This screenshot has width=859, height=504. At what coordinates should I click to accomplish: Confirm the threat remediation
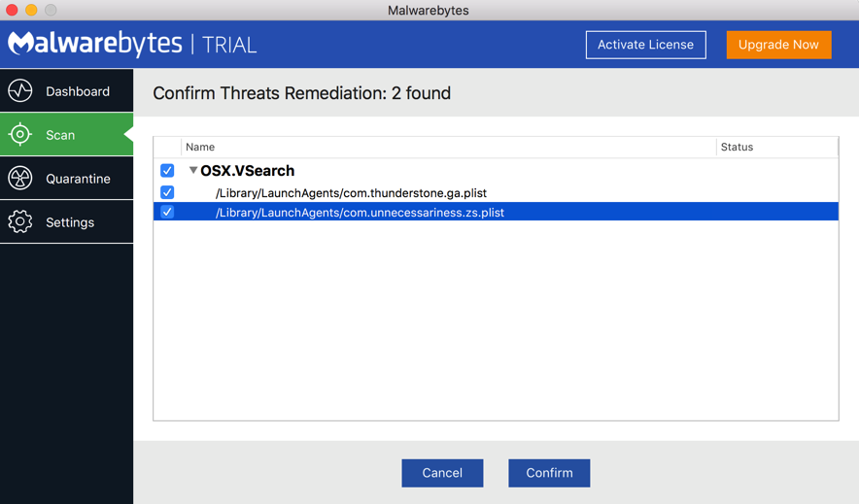click(x=549, y=473)
